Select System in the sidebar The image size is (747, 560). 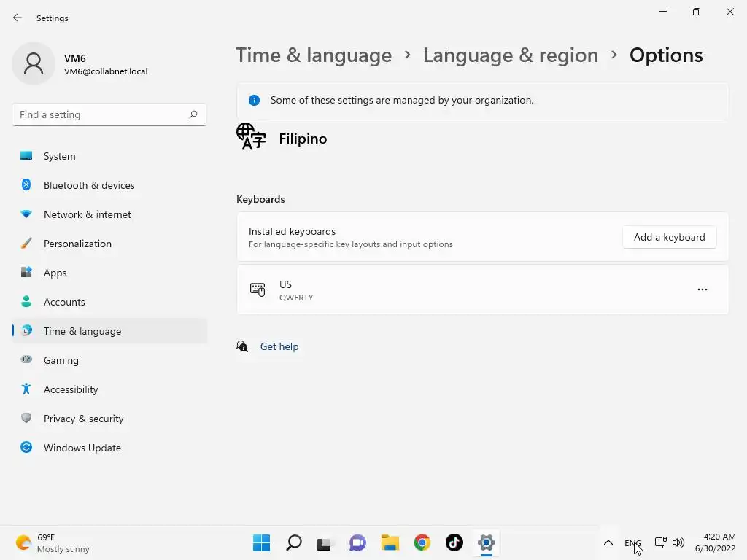(59, 156)
